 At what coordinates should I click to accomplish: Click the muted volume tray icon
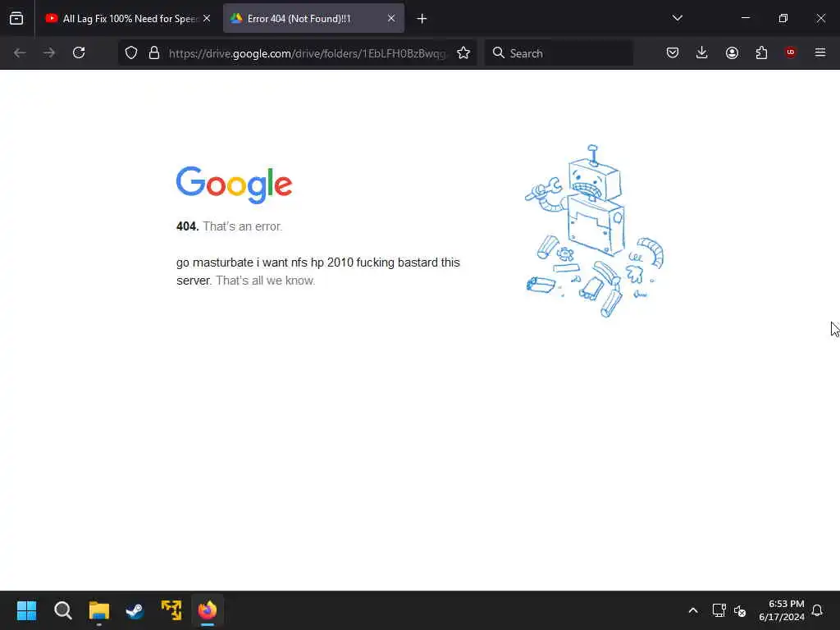pos(740,610)
